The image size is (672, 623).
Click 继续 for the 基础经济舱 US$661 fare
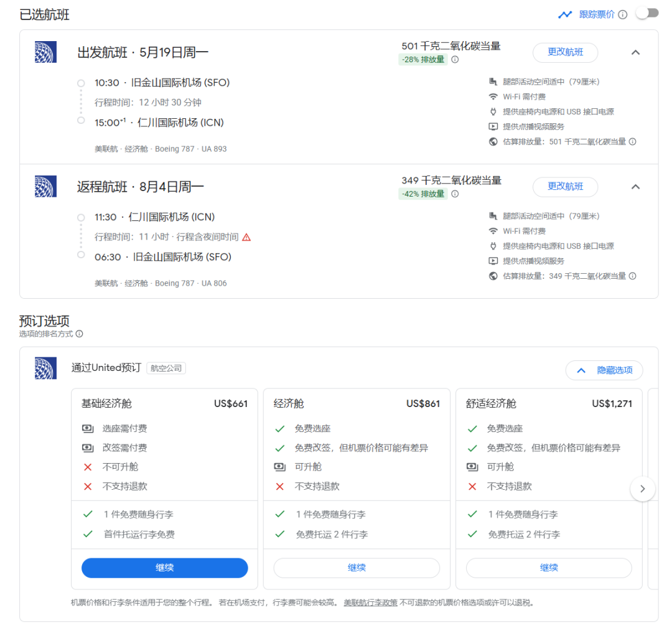point(164,568)
